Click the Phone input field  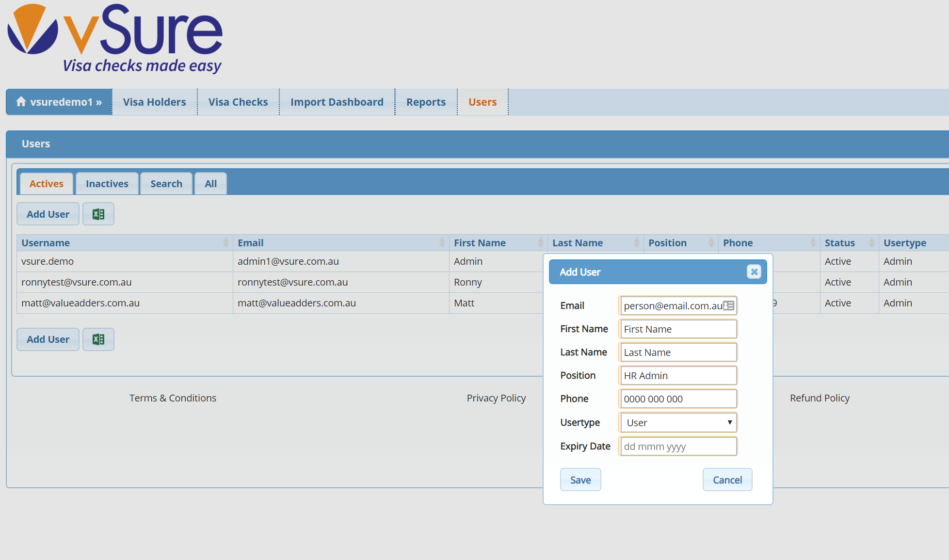point(678,399)
